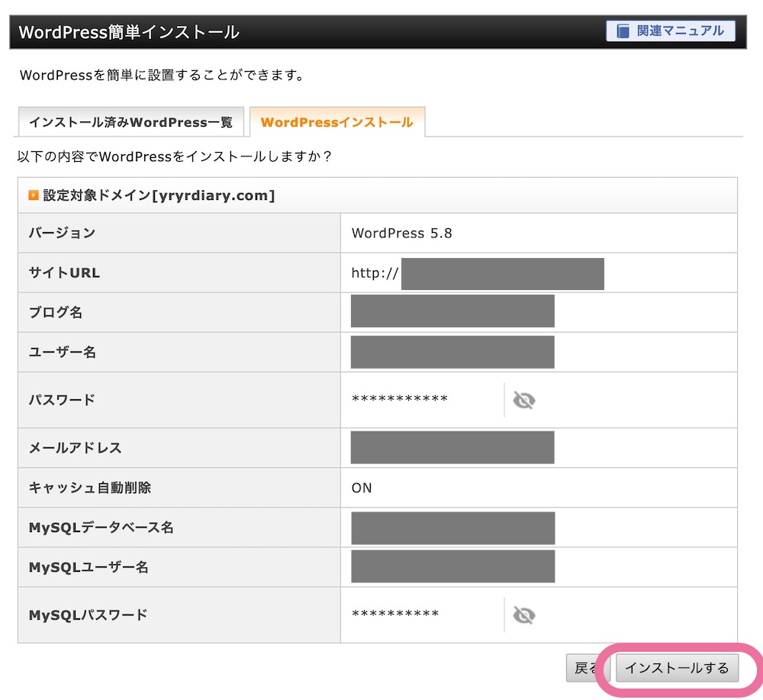763x700 pixels.
Task: Click the 設定対象ドメイン[yryrdiary.com] heading
Action: [159, 195]
